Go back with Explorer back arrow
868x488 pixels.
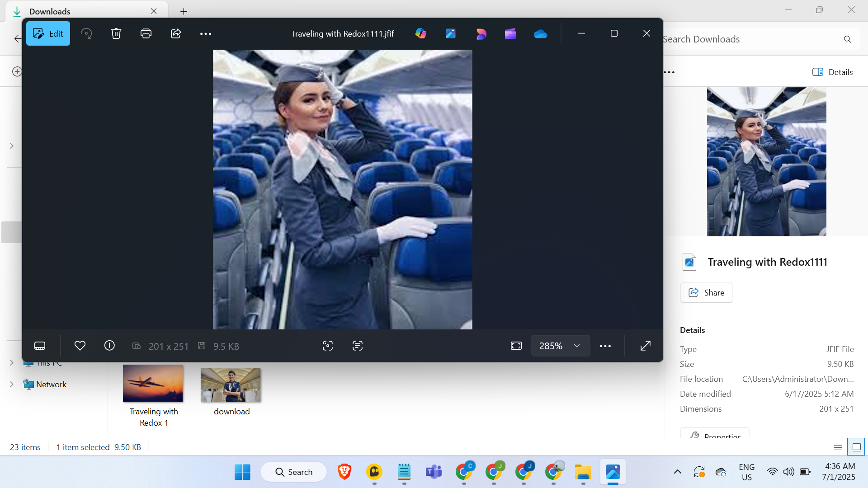point(18,39)
